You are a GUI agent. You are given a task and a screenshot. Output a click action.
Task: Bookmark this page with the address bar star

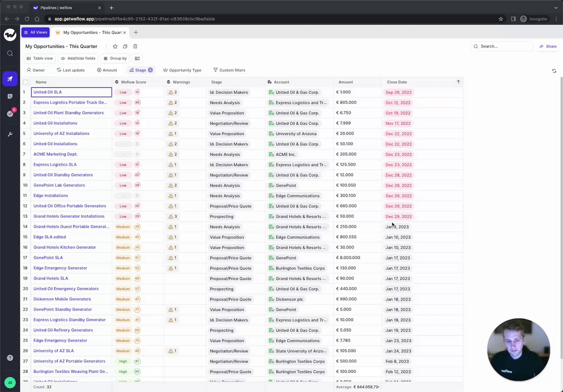pos(501,19)
